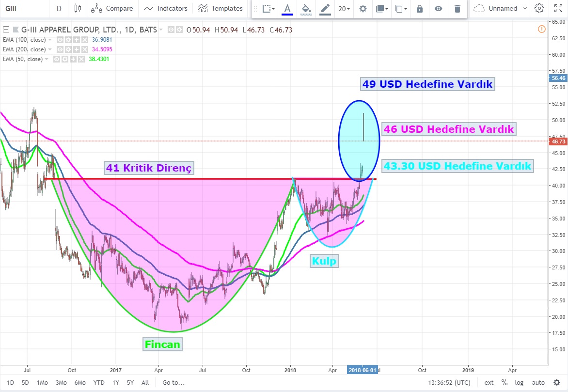Open the Templates menu
The width and height of the screenshot is (568, 392).
(221, 8)
